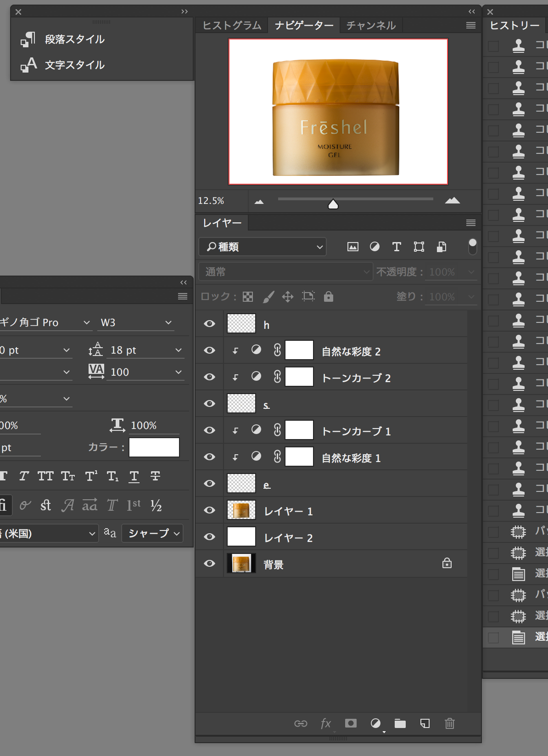This screenshot has width=548, height=756.
Task: Filter layers by adjustment layer icon
Action: [x=375, y=247]
